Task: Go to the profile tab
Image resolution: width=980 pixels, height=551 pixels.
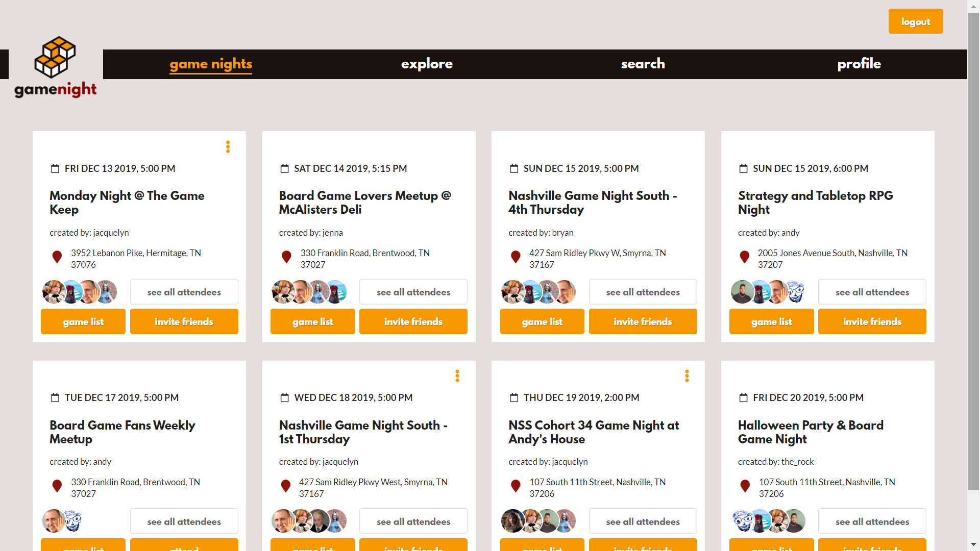Action: [859, 64]
